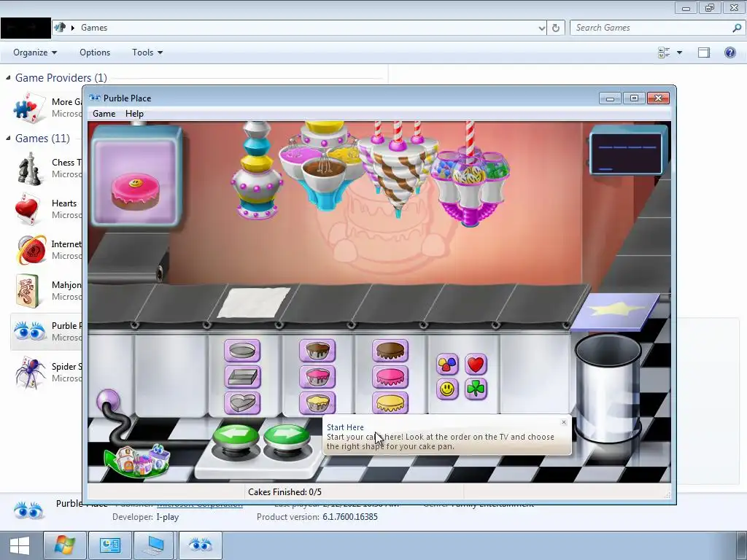
Task: Click the cake order TV display
Action: coord(137,176)
